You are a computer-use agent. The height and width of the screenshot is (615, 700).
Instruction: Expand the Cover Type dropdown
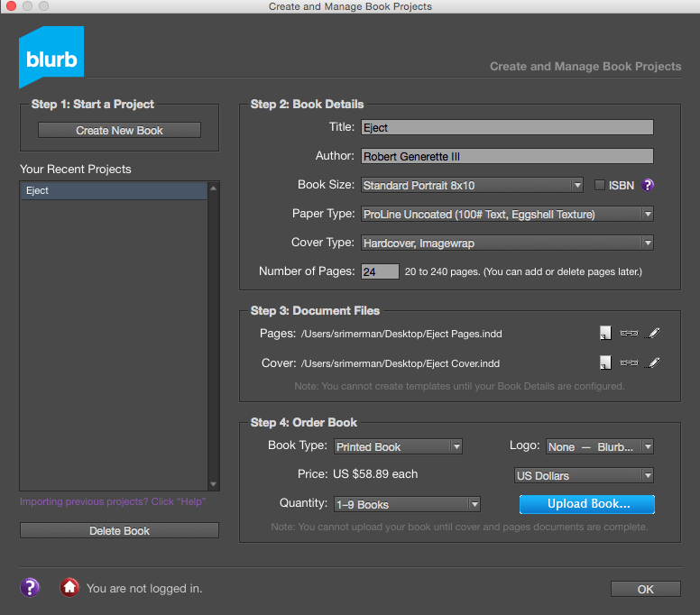(507, 243)
